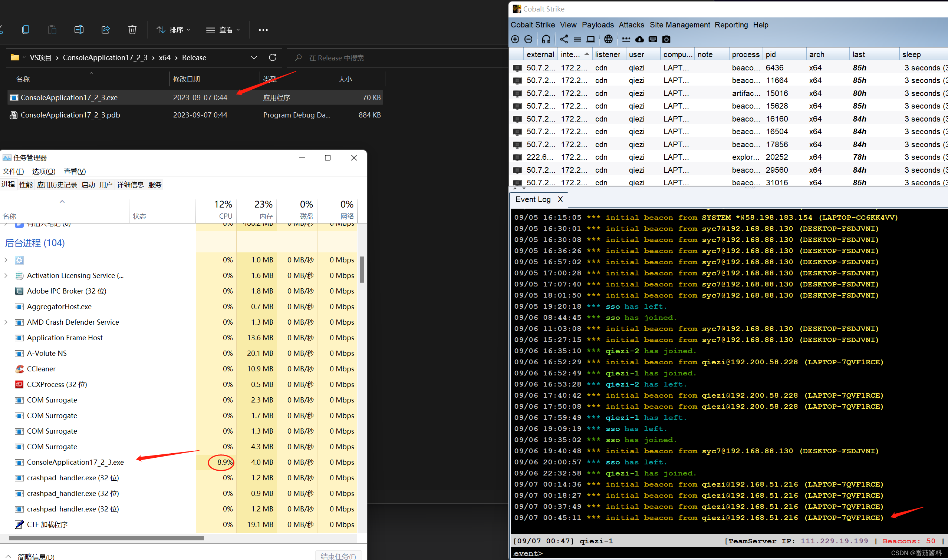The height and width of the screenshot is (560, 948).
Task: Switch to session table view icon
Action: click(x=577, y=39)
